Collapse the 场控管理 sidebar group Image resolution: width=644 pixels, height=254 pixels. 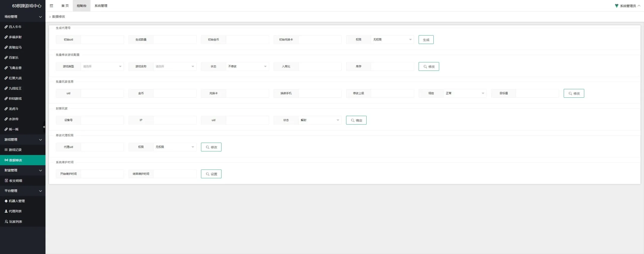(23, 17)
